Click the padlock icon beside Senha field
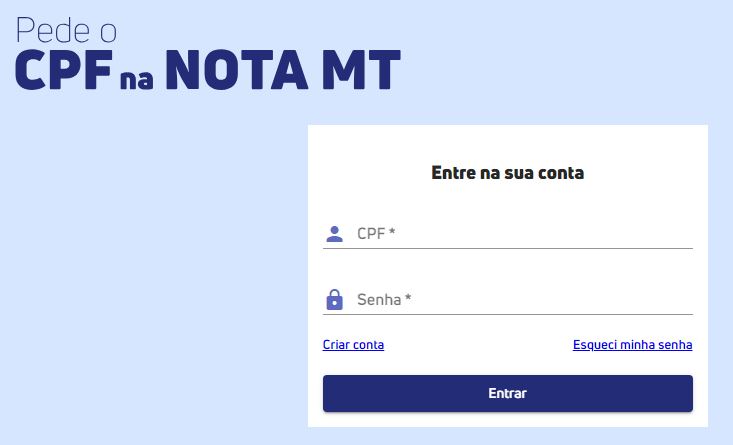 [x=334, y=300]
